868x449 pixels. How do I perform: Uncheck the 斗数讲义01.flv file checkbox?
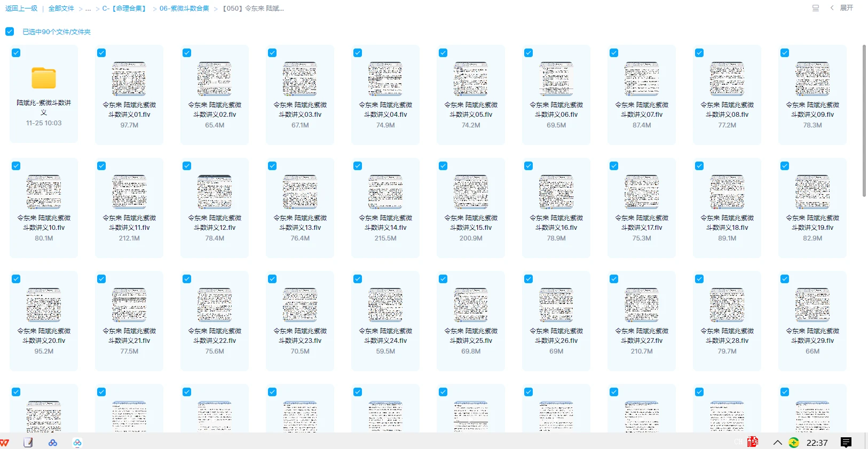[101, 53]
